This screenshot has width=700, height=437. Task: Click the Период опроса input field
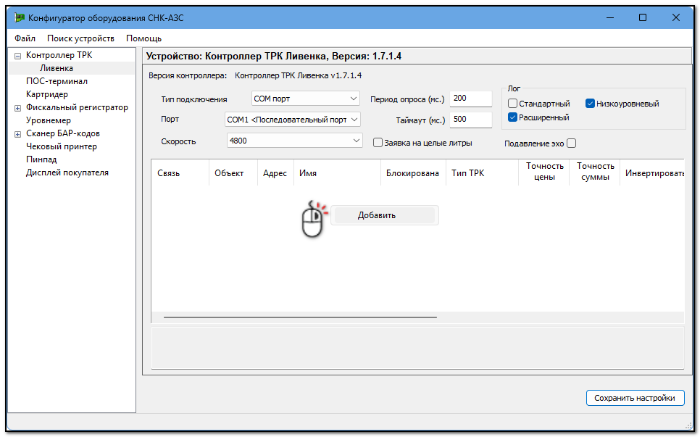tap(471, 98)
